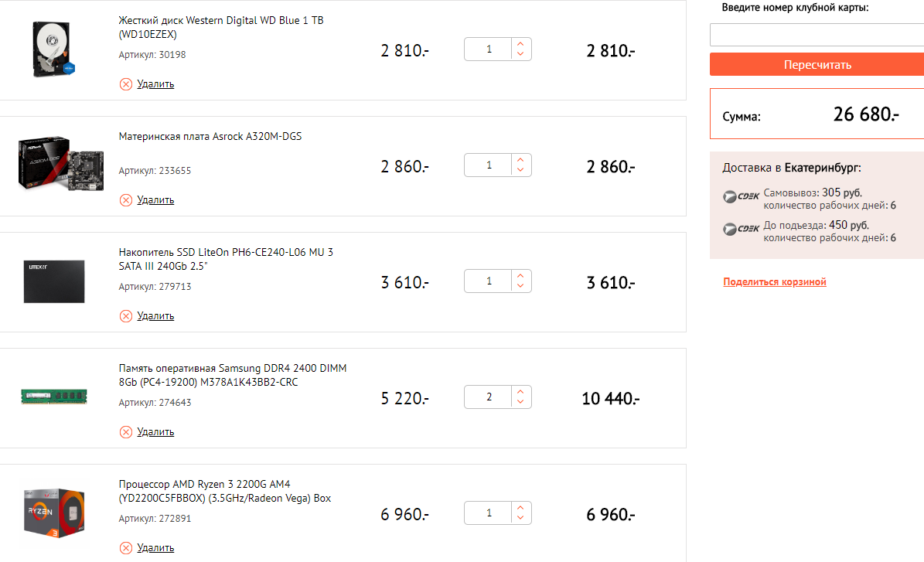Image resolution: width=924 pixels, height=562 pixels.
Task: Decrease quantity of Samsung DDR4 memory
Action: coord(521,403)
